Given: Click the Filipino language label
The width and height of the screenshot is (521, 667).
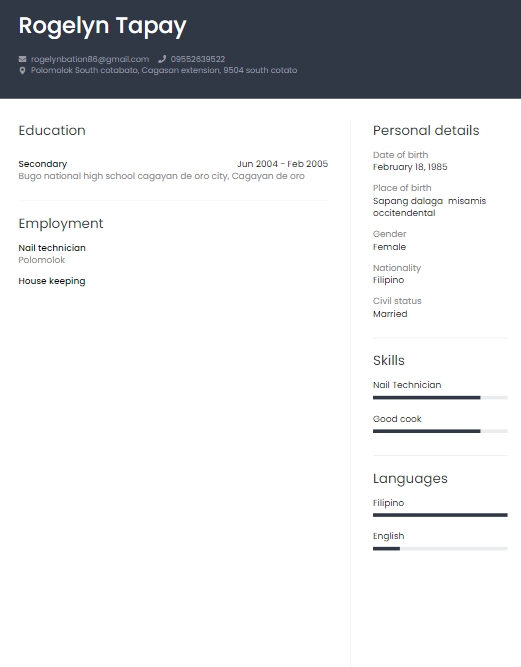Looking at the screenshot, I should click(389, 503).
